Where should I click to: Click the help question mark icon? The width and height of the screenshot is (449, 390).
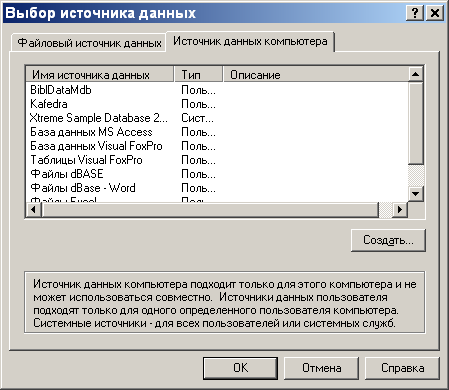[415, 13]
